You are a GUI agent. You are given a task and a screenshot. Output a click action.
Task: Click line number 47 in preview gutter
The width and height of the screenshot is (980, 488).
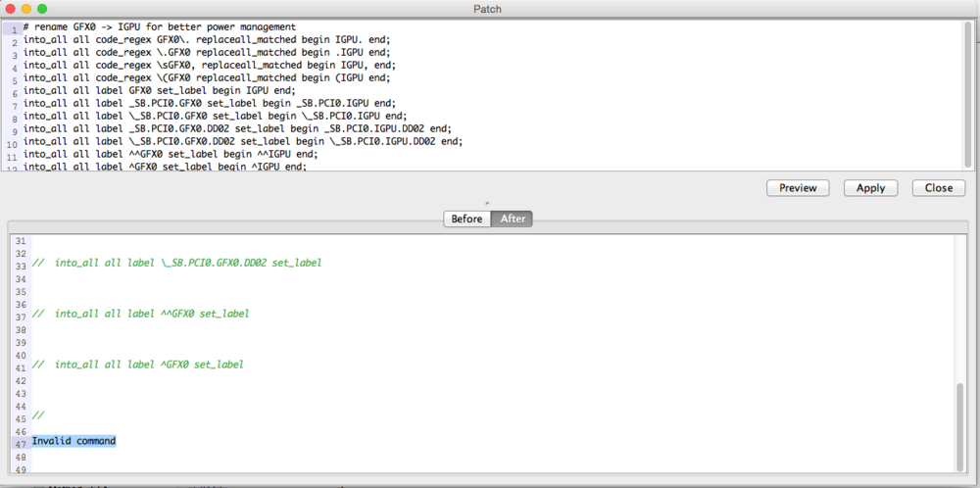coord(19,444)
